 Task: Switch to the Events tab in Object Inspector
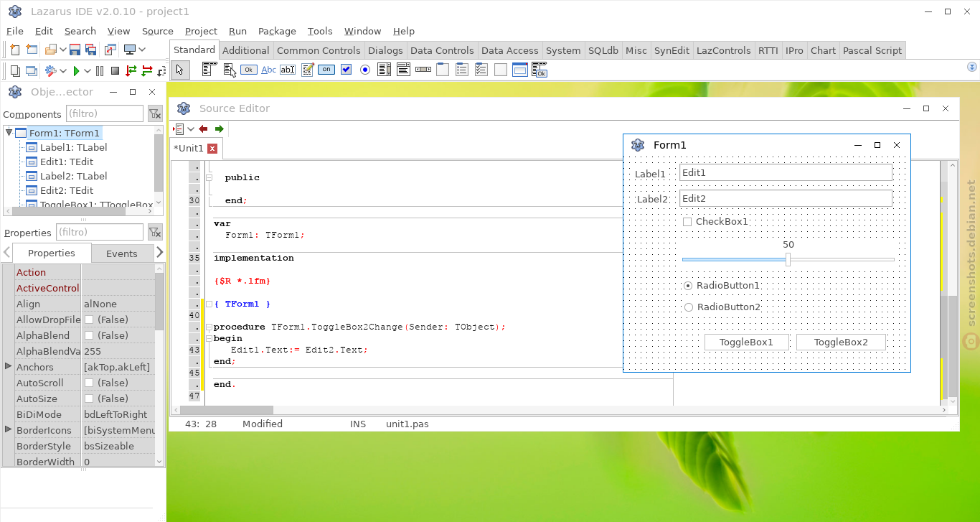tap(122, 253)
